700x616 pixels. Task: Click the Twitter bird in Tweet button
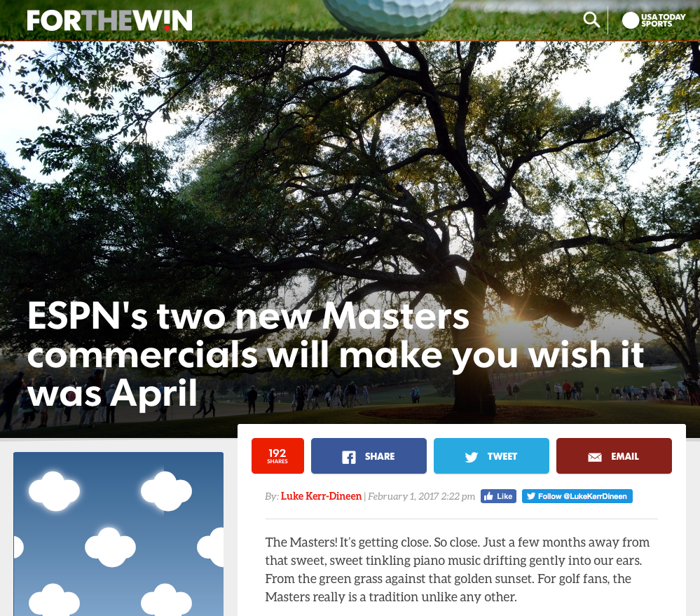coord(472,457)
